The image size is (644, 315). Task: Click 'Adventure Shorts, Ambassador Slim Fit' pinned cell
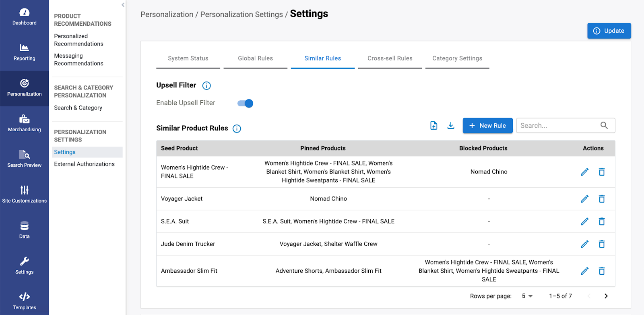click(328, 271)
